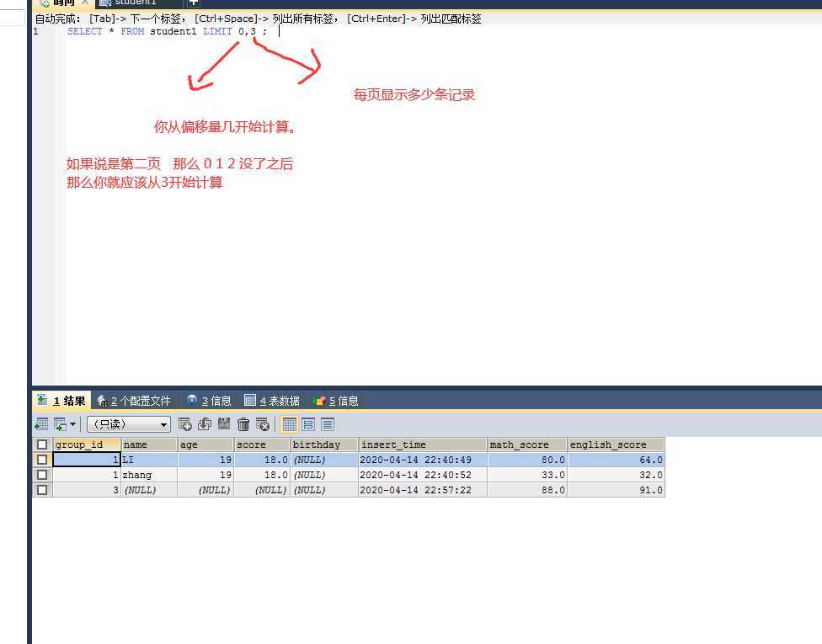Switch to text view mode
This screenshot has width=822, height=644.
tap(328, 424)
